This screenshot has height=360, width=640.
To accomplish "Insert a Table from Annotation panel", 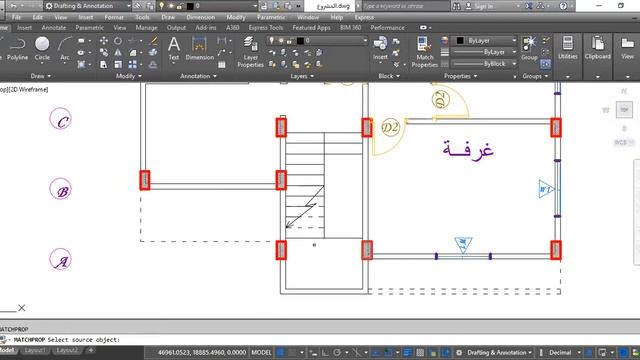I will pos(222,64).
